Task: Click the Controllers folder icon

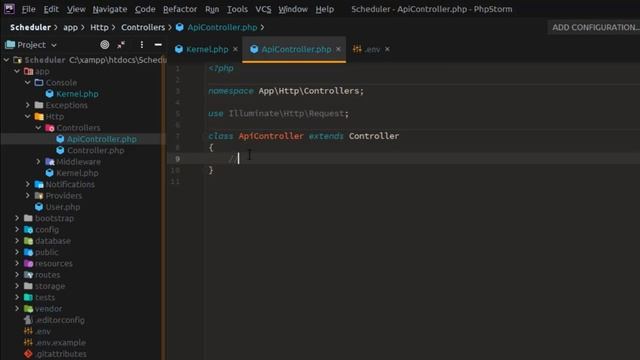Action: (50, 128)
